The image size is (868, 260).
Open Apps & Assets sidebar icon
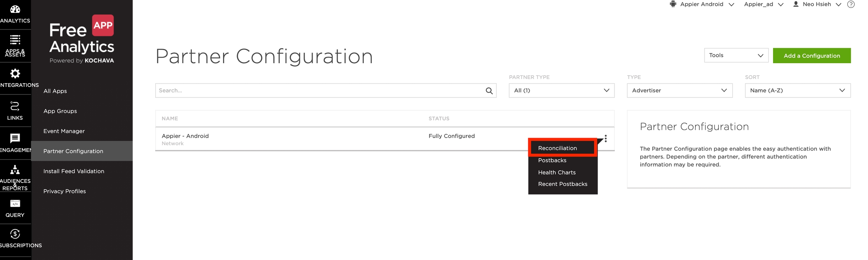(x=15, y=40)
